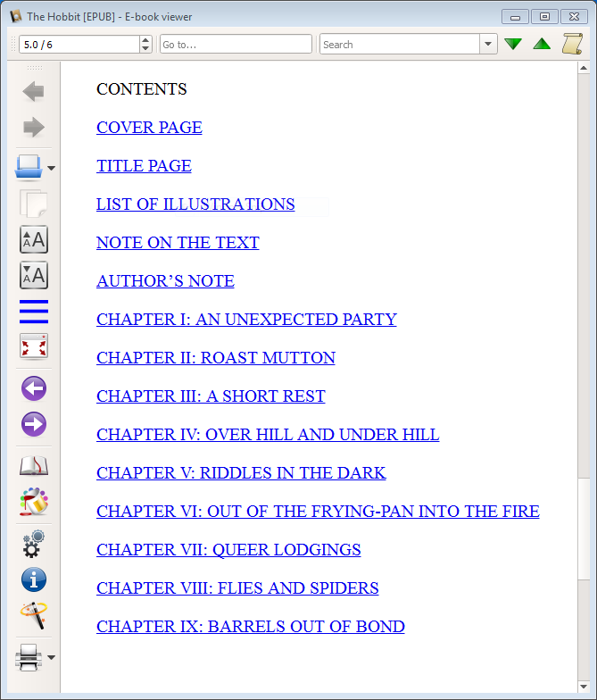The width and height of the screenshot is (597, 700).
Task: Toggle full screen with red arrows icon
Action: click(x=34, y=346)
